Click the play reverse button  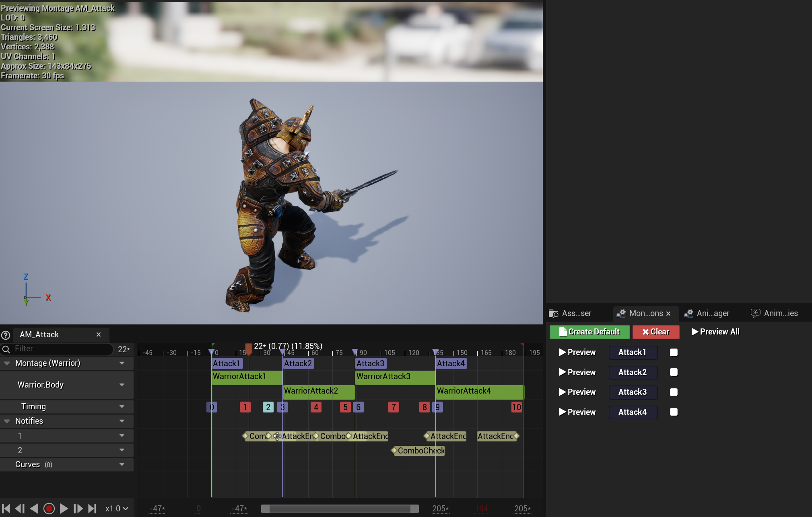coord(34,509)
